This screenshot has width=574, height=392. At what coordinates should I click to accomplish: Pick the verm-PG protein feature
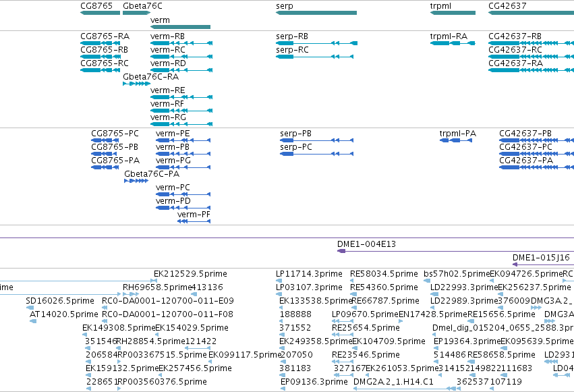(183, 167)
